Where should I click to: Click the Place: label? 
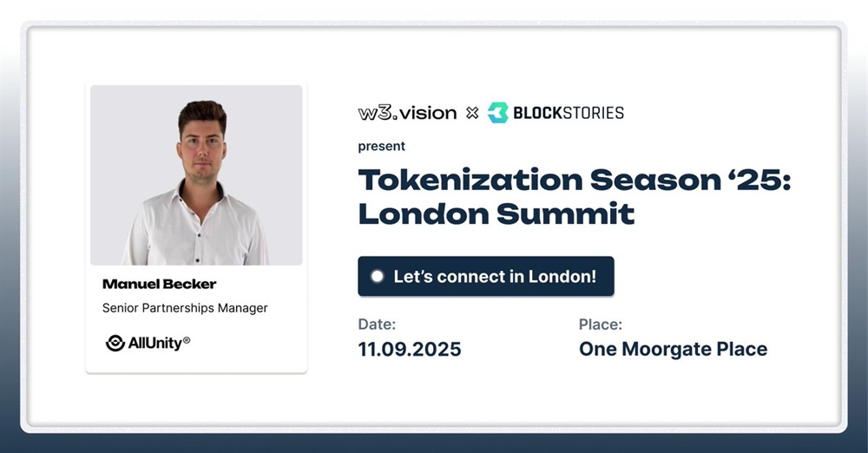click(601, 324)
